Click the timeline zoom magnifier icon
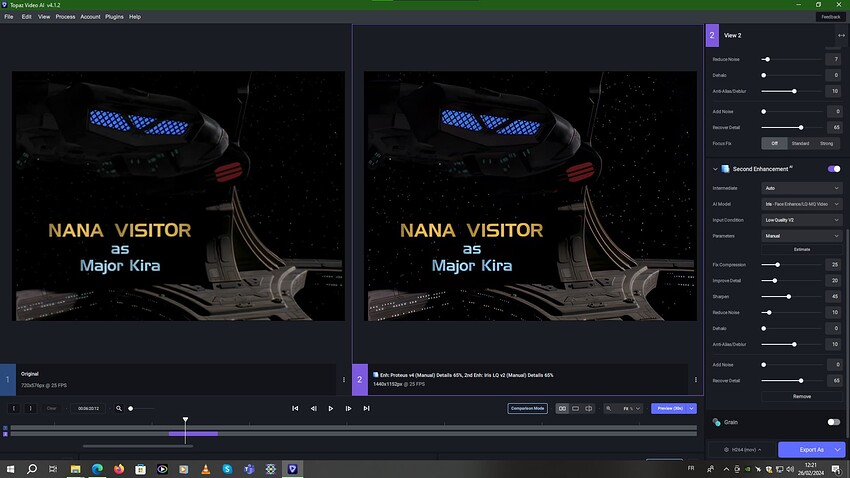 pos(119,408)
